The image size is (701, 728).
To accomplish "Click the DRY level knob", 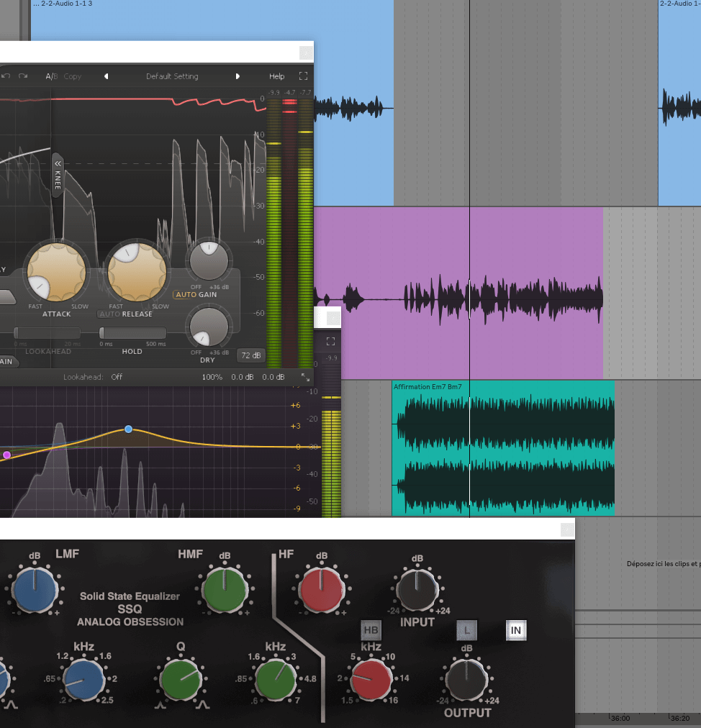I will 209,327.
